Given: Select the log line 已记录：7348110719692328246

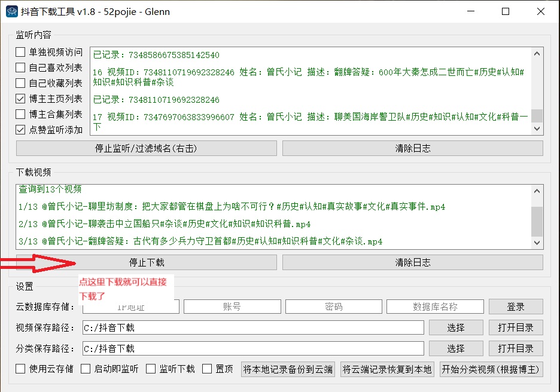Looking at the screenshot, I should click(x=156, y=100).
